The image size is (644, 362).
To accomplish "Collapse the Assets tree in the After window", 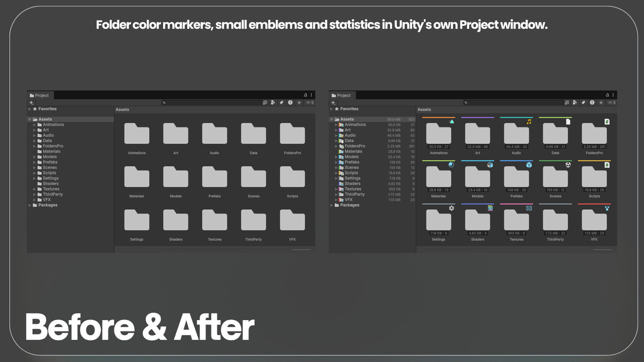I will 332,120.
